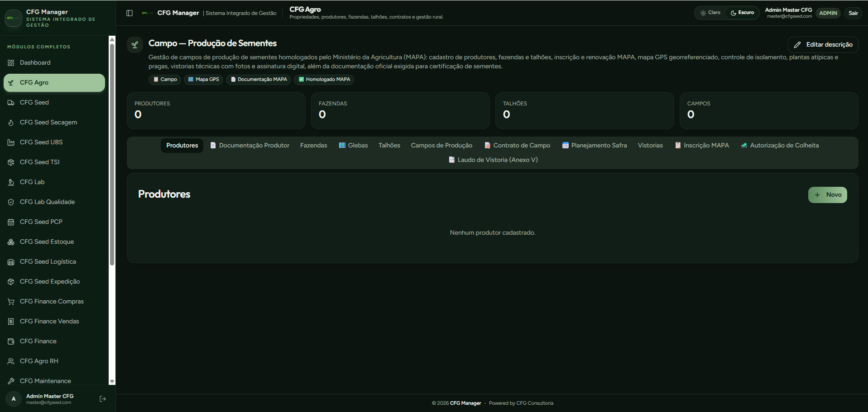Screen dimensions: 868x412
Task: Toggle the sidebar panel icon
Action: (129, 13)
